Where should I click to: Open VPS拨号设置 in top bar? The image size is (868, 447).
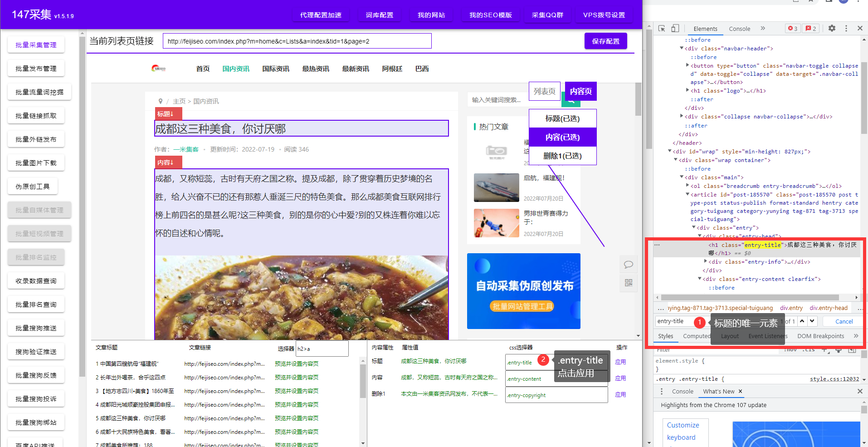click(x=604, y=15)
